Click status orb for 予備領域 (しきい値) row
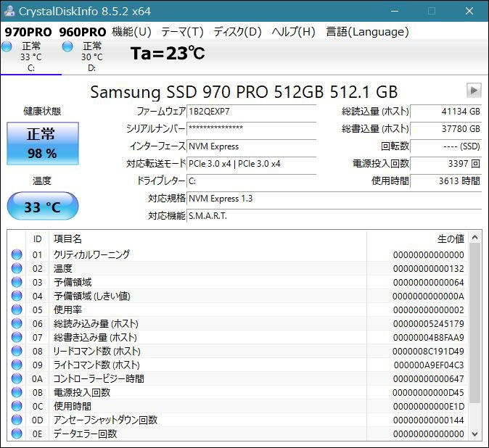This screenshot has width=489, height=448. [x=17, y=296]
